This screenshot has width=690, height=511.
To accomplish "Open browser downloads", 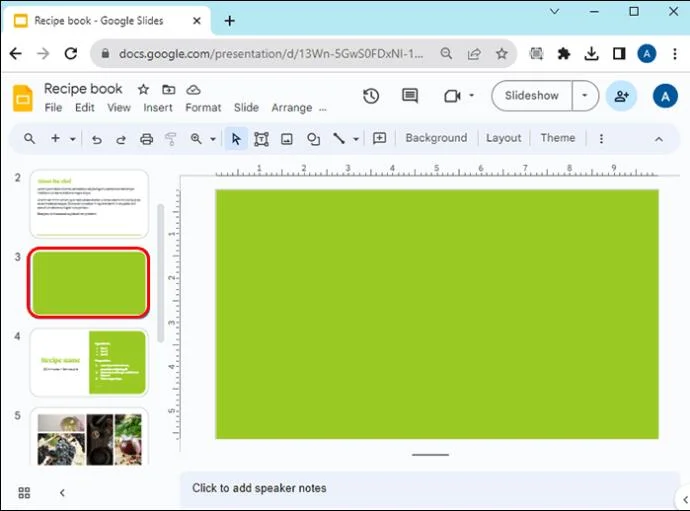I will 591,54.
